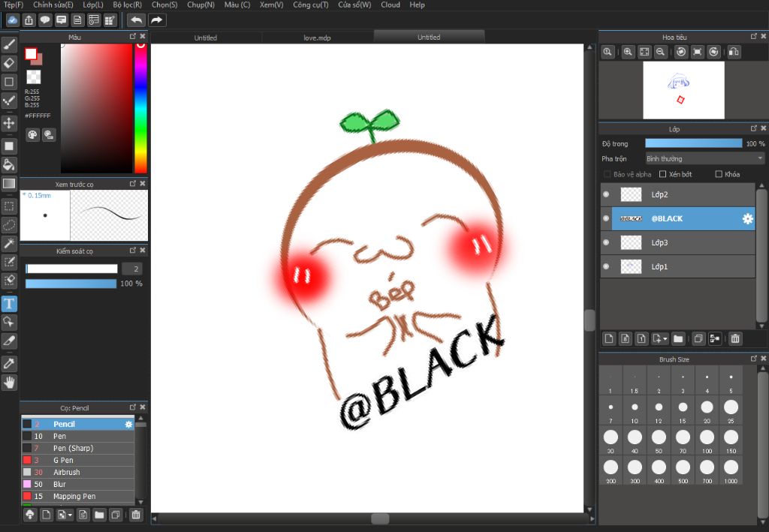Select the Pen (Sharp) brush
Screen dimensions: 769x532
click(78, 448)
